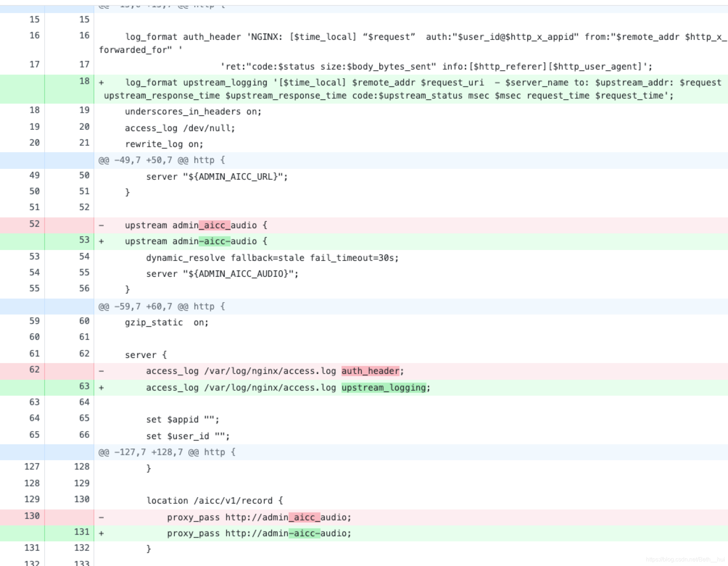This screenshot has height=566, width=728.
Task: Click the red highlighted _aicc_ in proxy_pass
Action: pyautogui.click(x=304, y=517)
